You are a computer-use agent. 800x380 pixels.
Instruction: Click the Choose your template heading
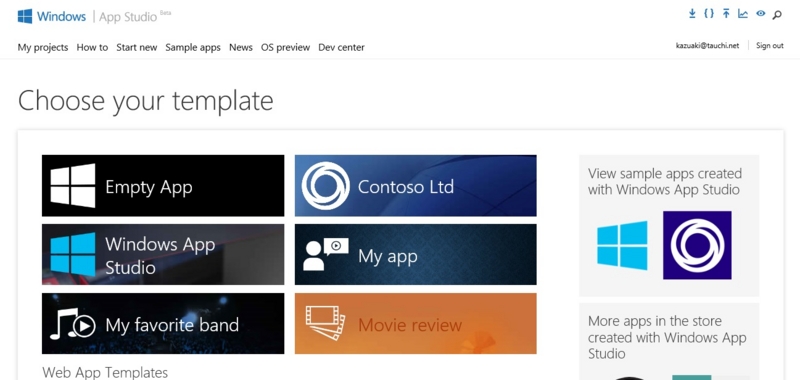(145, 100)
